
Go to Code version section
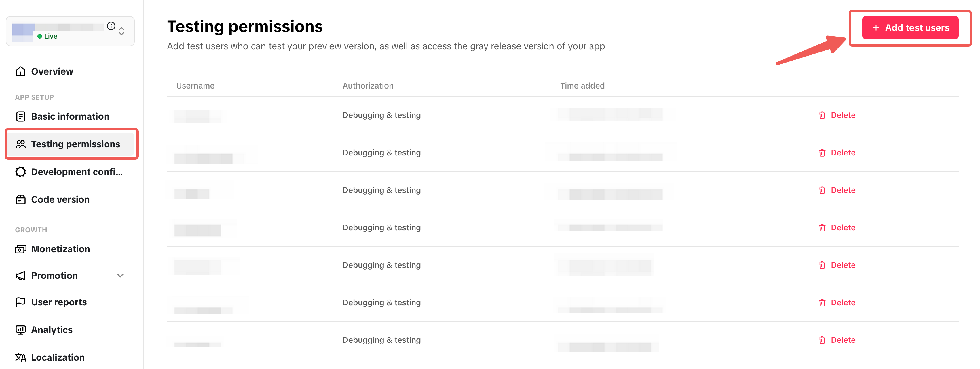coord(60,199)
